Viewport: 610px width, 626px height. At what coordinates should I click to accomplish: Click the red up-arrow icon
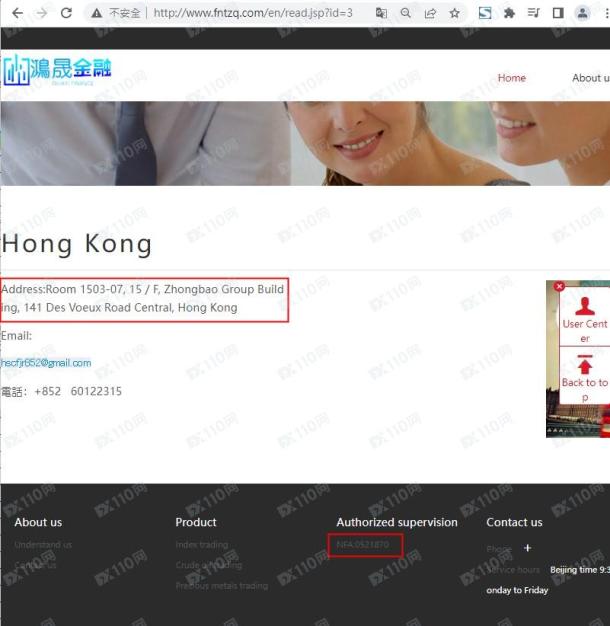(585, 364)
